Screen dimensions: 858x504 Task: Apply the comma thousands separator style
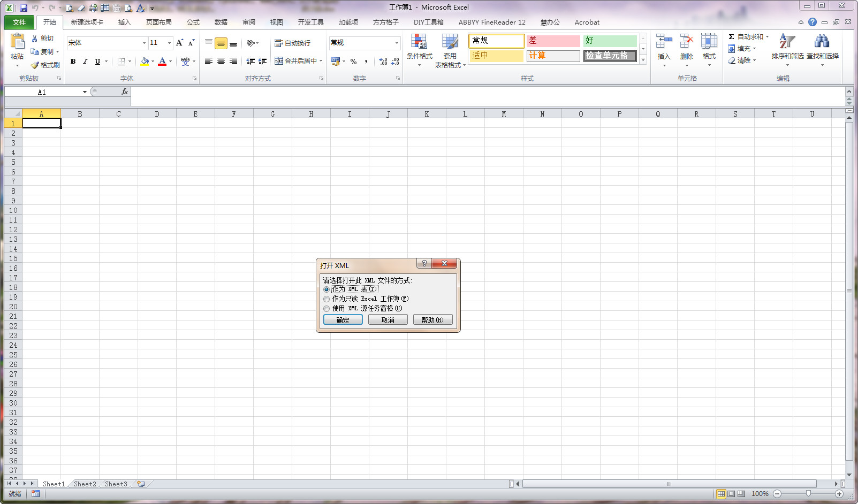366,62
